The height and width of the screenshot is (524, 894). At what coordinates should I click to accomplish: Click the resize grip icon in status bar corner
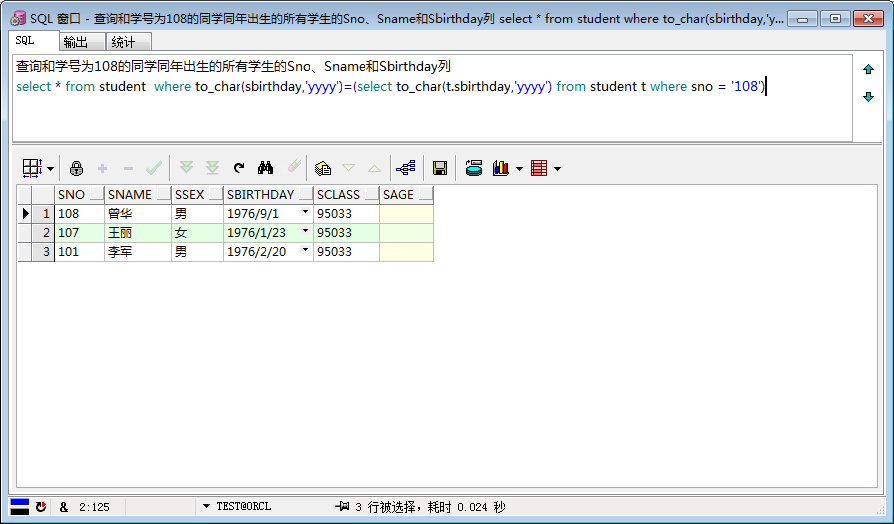(x=880, y=508)
